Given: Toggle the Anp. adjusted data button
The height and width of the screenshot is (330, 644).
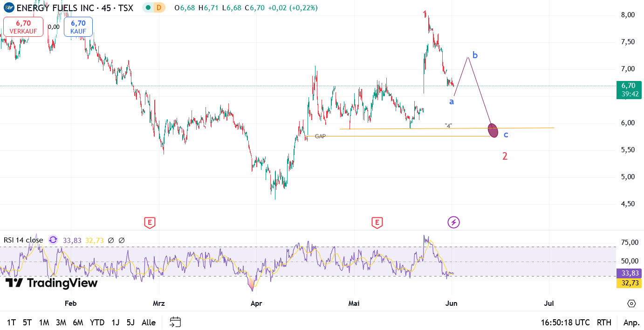Looking at the screenshot, I should pyautogui.click(x=631, y=323).
